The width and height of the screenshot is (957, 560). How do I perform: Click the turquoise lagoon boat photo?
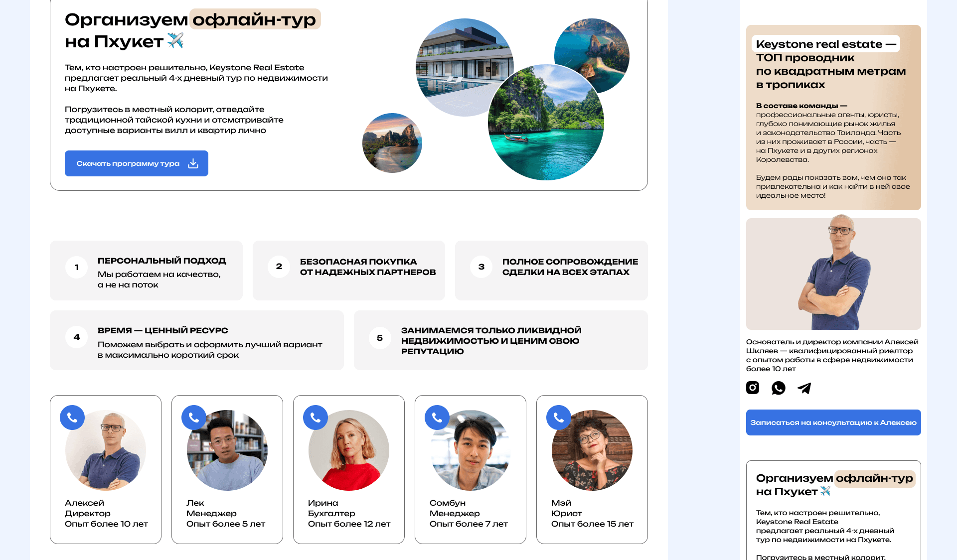pos(546,122)
